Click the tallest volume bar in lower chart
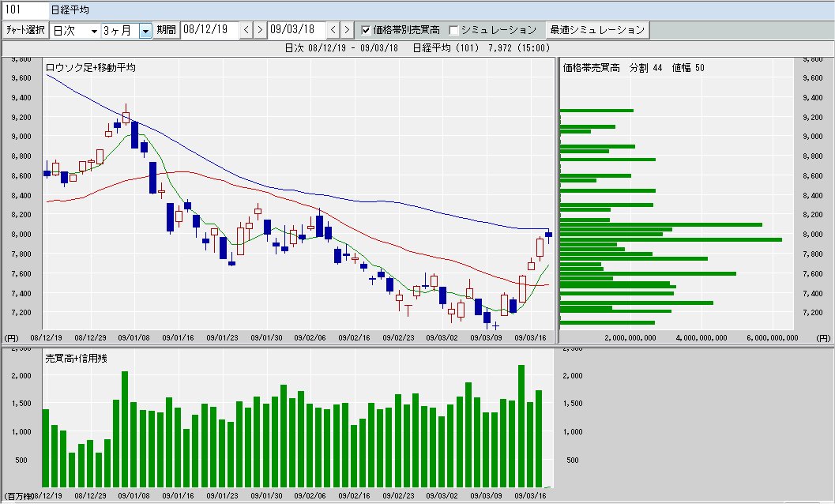Image resolution: width=835 pixels, height=504 pixels. click(x=521, y=425)
